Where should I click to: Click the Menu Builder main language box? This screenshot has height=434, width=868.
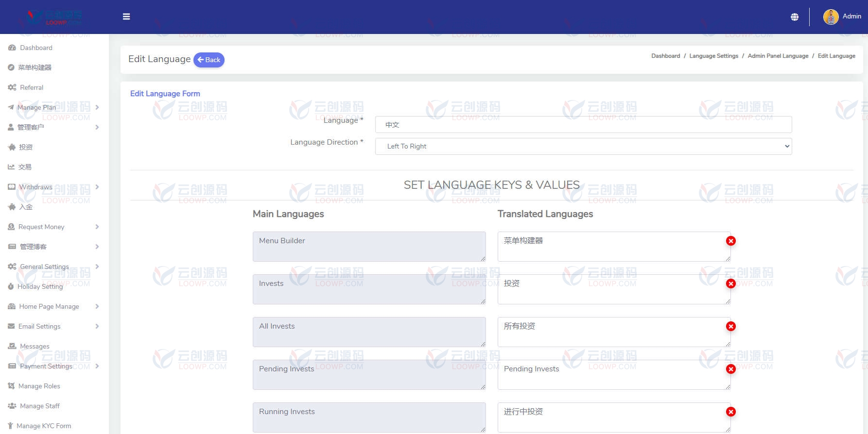(369, 247)
